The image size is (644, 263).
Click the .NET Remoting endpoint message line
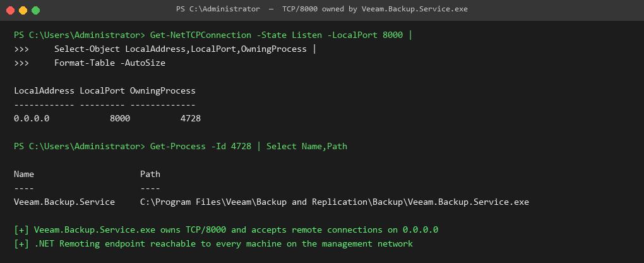213,243
